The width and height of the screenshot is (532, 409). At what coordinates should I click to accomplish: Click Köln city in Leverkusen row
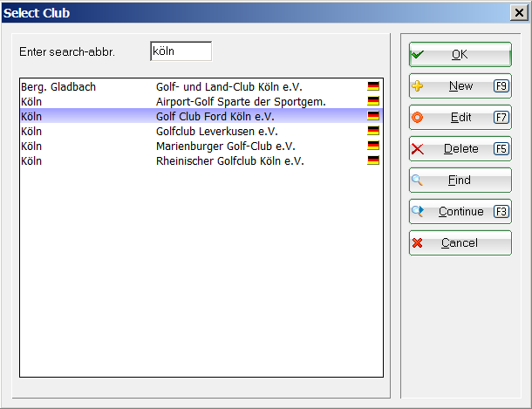click(x=31, y=131)
